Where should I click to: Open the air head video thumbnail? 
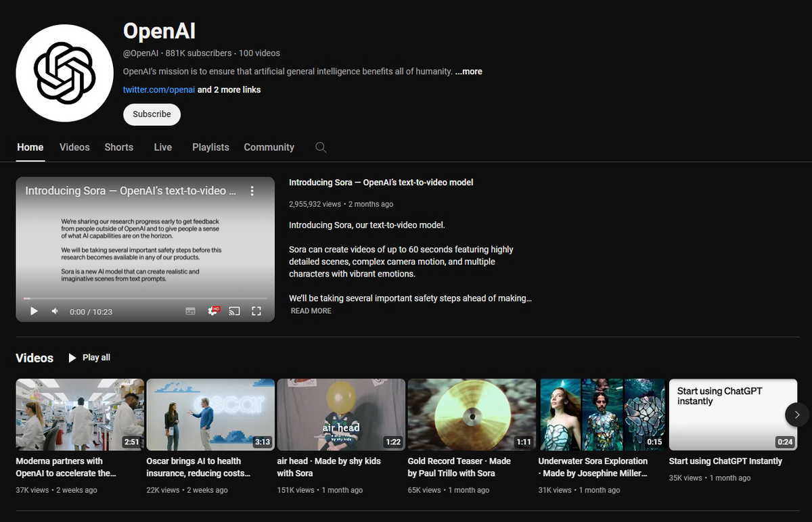(x=340, y=414)
